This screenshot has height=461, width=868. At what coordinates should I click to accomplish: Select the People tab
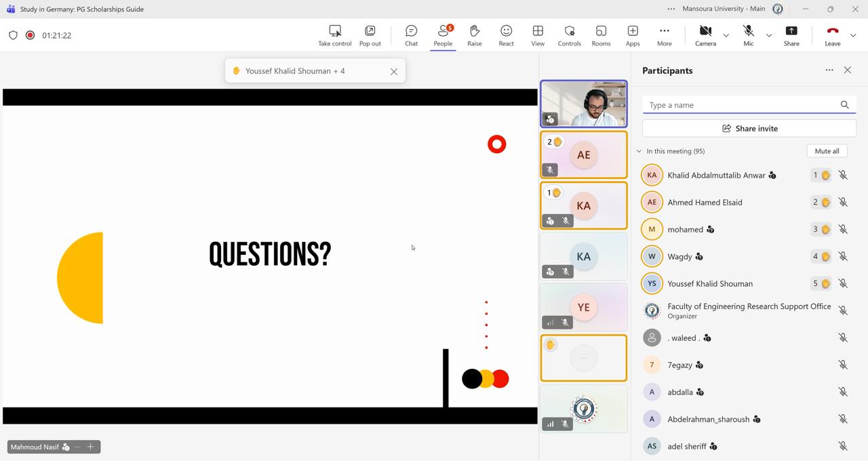click(443, 35)
